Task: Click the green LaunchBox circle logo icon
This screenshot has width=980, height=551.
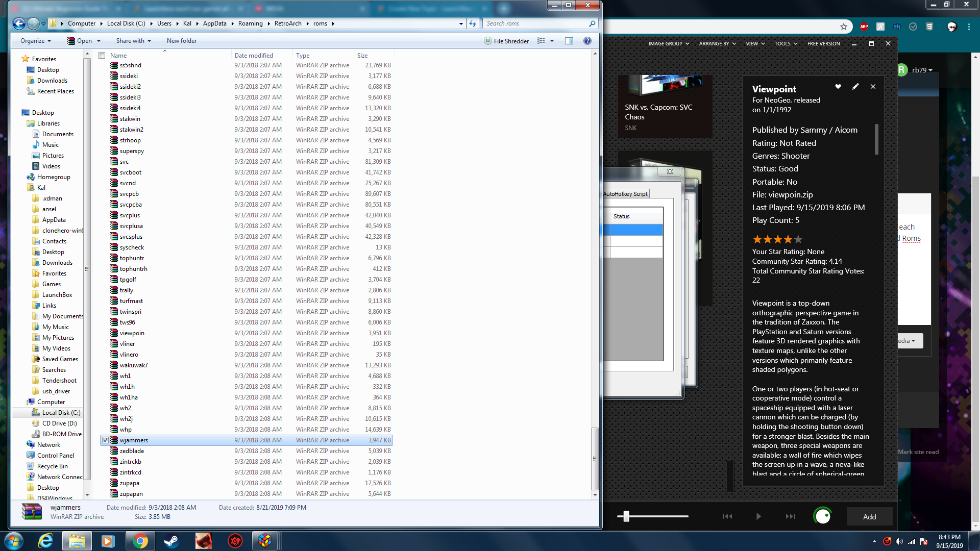Action: 822,516
